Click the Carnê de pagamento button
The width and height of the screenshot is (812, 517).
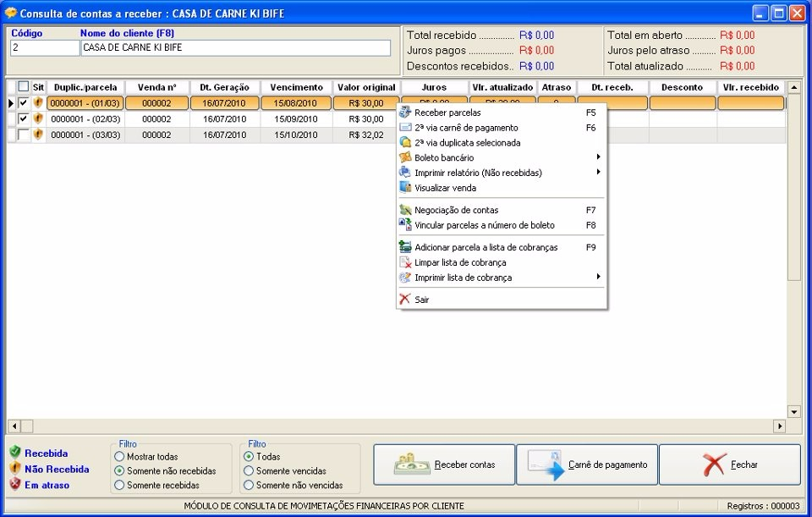pos(587,465)
